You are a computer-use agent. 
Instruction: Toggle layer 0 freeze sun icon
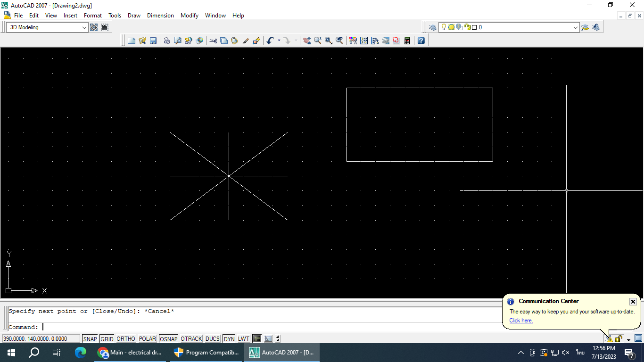pos(451,27)
